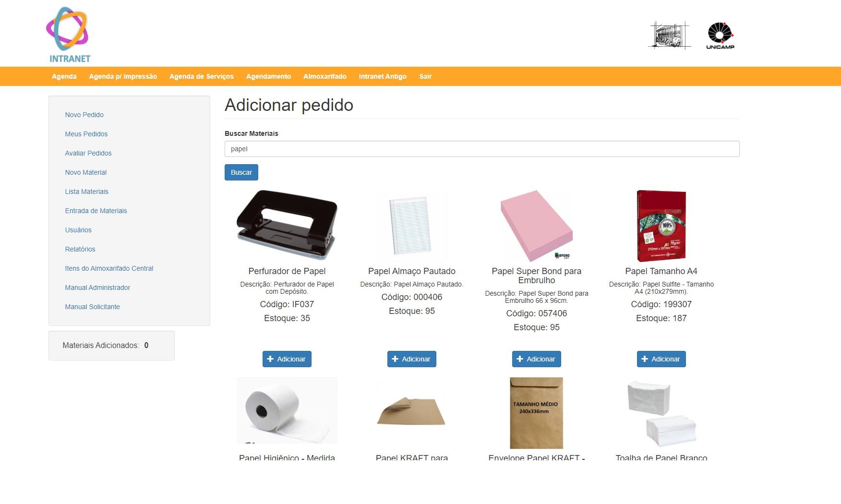Image resolution: width=841 pixels, height=504 pixels.
Task: Click the pink paper product image
Action: (537, 226)
